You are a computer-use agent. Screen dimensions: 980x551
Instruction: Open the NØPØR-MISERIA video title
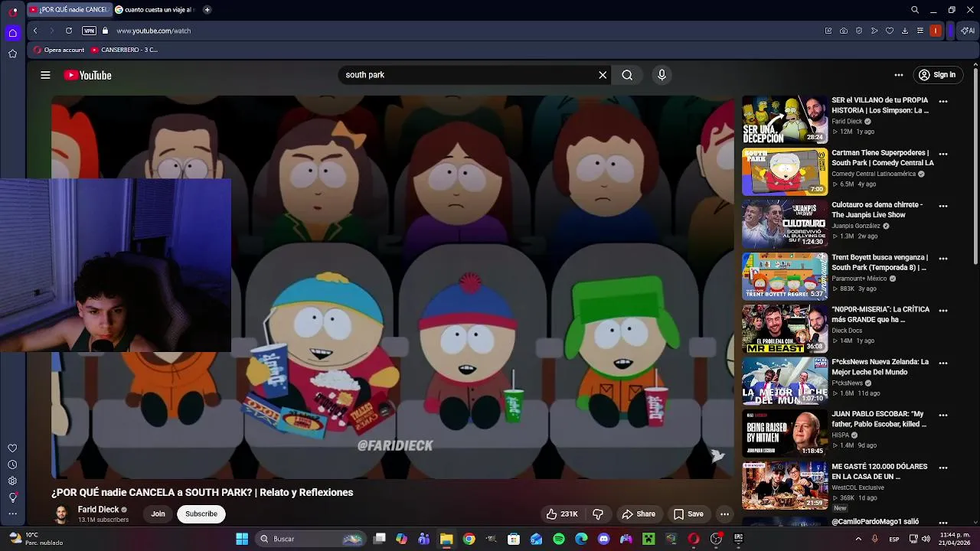pos(880,315)
